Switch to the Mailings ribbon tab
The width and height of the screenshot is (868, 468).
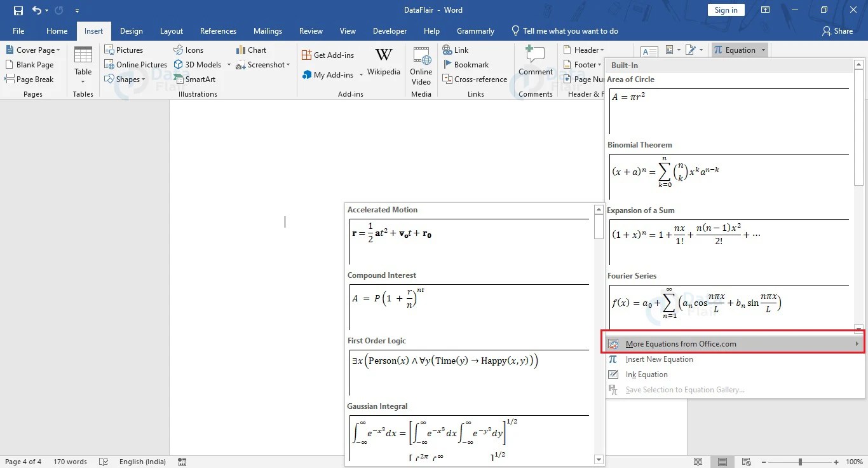click(x=268, y=31)
